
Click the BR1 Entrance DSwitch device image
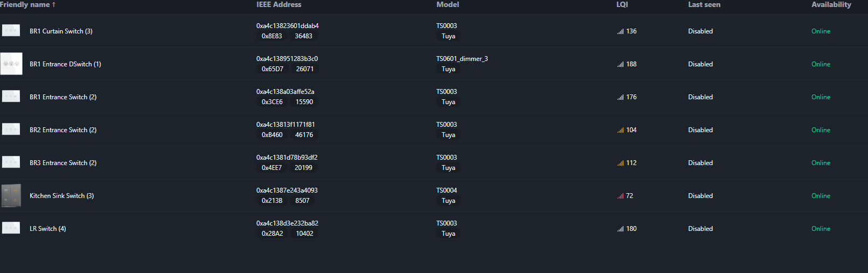(11, 64)
